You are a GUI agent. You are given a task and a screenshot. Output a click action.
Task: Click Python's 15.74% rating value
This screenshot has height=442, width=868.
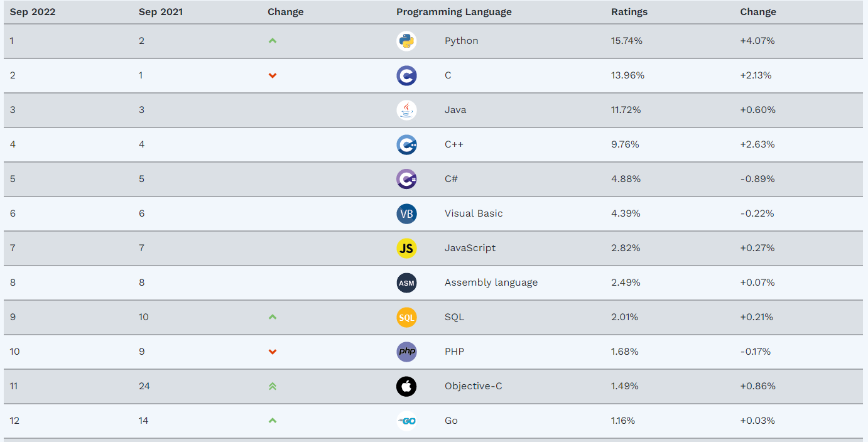(x=626, y=41)
